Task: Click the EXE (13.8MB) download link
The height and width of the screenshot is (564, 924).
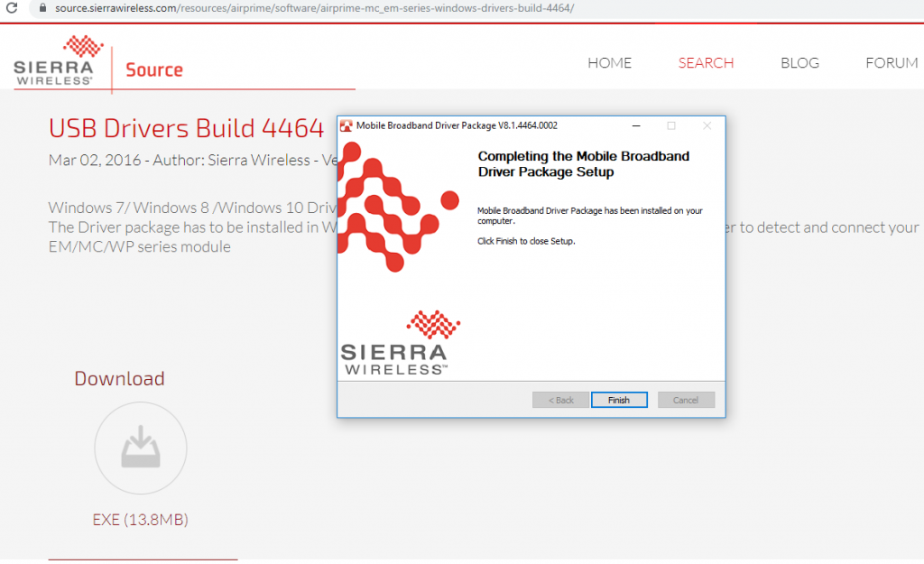Action: 140,520
